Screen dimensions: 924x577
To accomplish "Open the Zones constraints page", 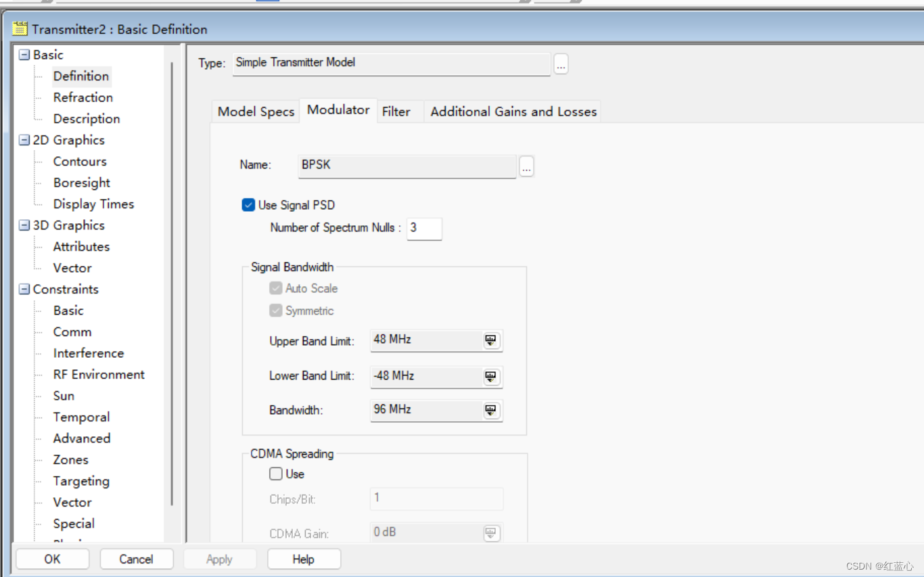I will point(71,459).
